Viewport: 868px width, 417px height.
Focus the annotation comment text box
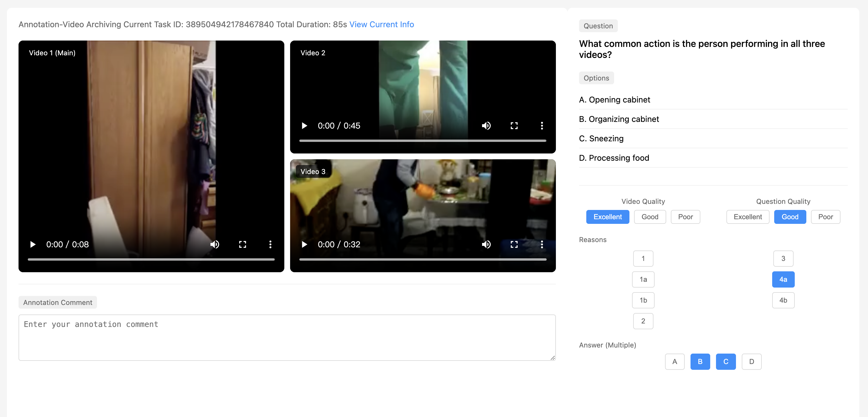pos(287,337)
